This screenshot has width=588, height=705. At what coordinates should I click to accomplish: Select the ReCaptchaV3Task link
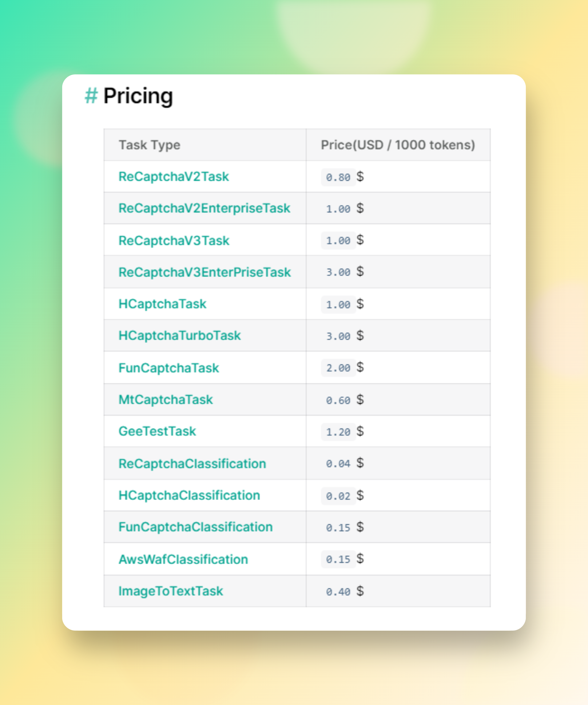(174, 240)
